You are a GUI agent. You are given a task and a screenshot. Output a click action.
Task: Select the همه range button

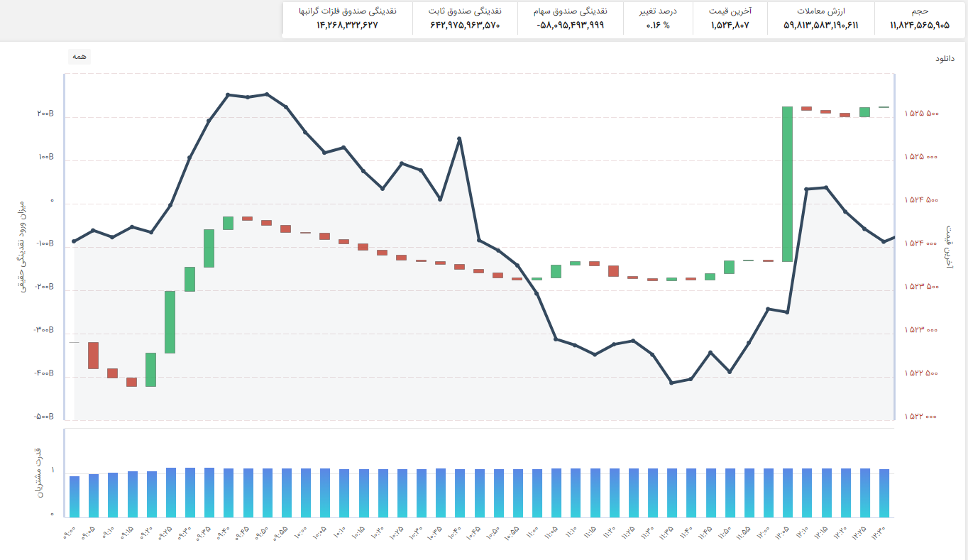(79, 57)
